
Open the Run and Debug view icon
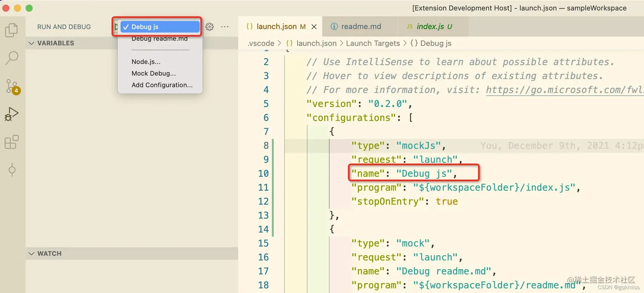click(11, 114)
